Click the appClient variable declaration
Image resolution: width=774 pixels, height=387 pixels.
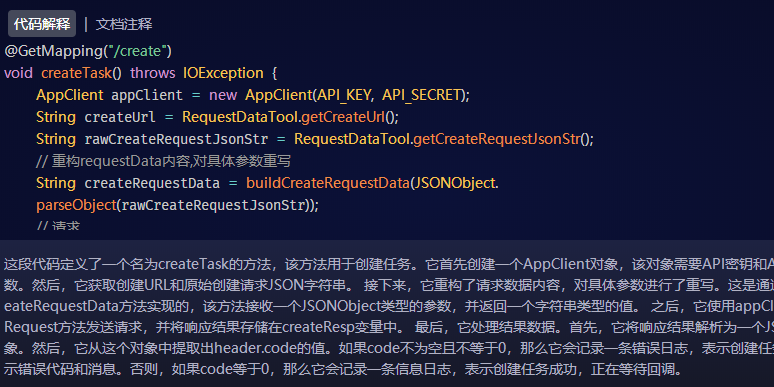pos(147,95)
